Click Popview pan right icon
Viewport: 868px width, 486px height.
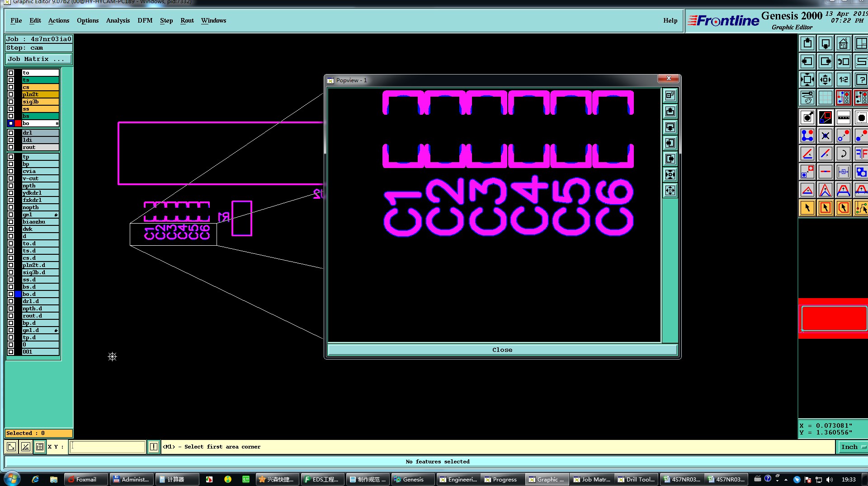670,159
